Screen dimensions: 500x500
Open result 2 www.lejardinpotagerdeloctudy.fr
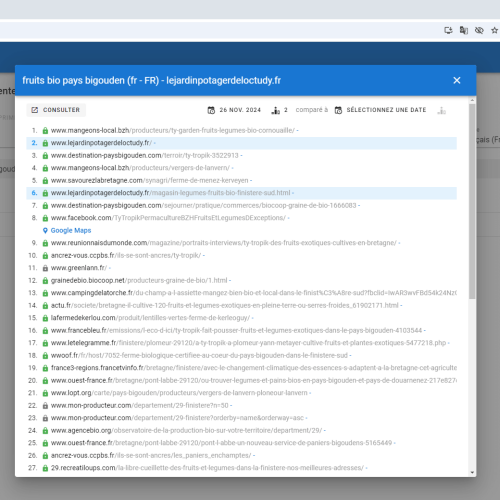point(101,143)
